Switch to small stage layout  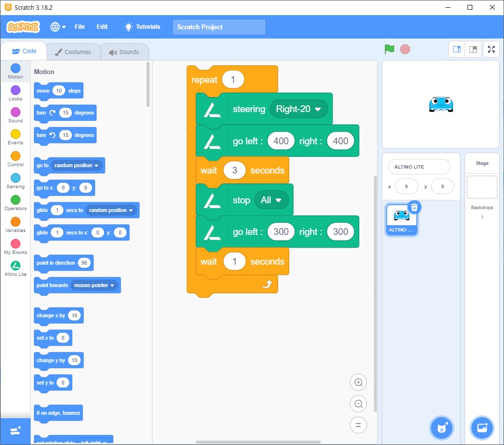[457, 49]
